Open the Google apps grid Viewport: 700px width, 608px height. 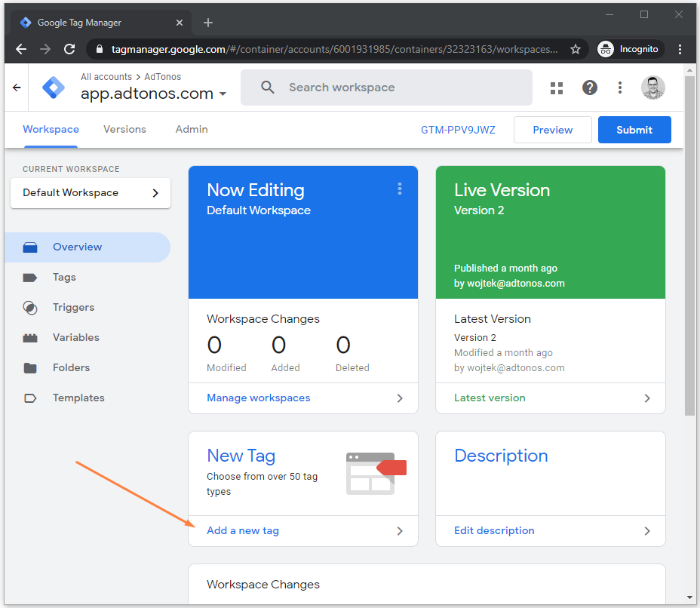pos(557,88)
